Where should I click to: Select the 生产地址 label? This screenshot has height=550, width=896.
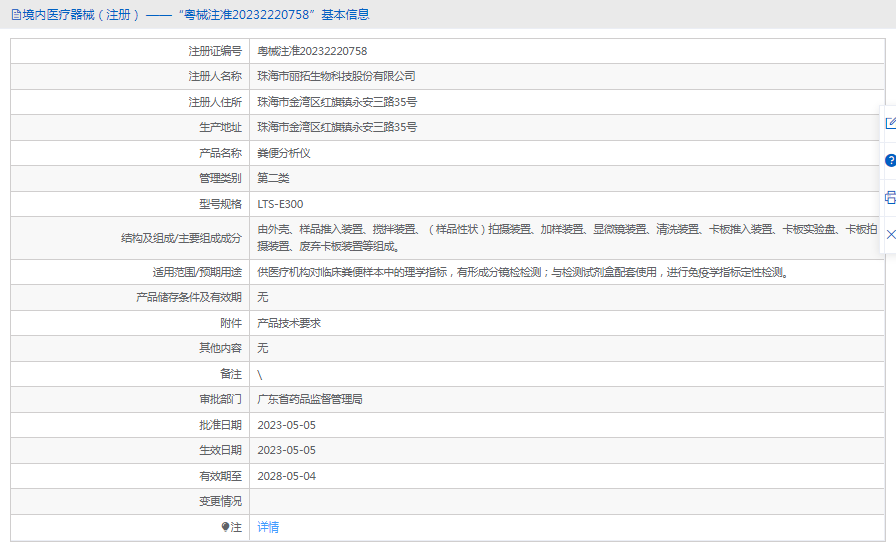(220, 127)
